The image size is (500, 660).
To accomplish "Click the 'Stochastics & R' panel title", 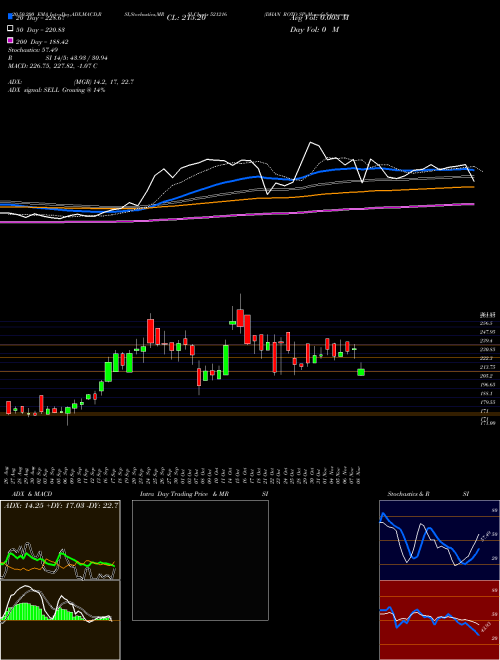I will click(x=408, y=494).
